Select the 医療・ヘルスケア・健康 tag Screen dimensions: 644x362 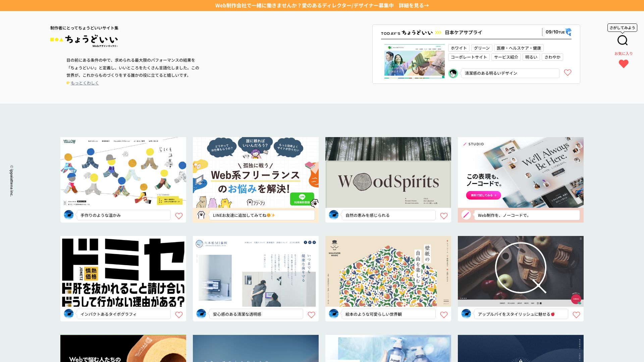(519, 48)
